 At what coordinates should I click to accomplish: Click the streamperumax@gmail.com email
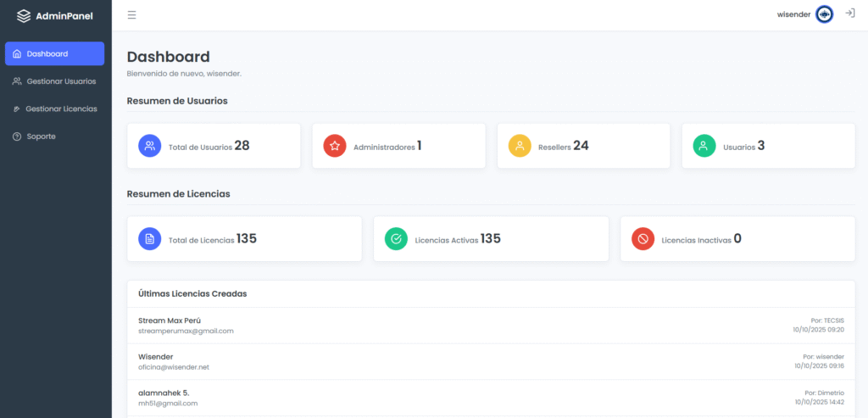pyautogui.click(x=186, y=331)
